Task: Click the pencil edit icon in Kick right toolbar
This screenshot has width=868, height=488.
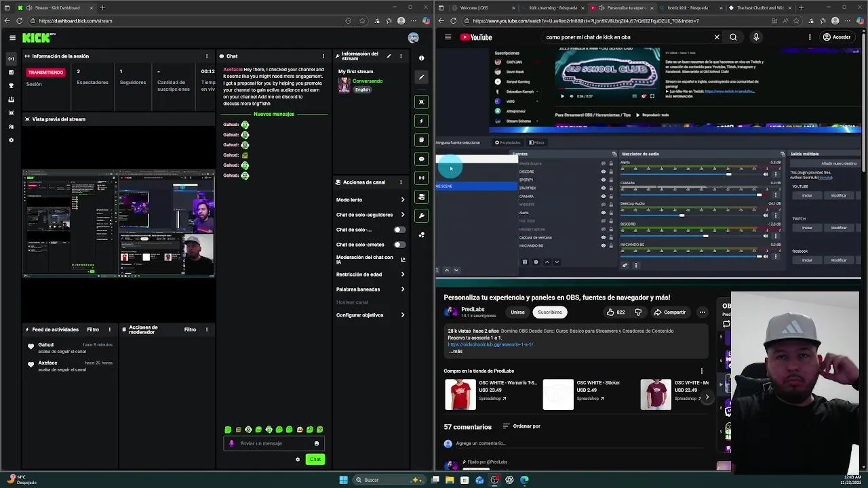Action: [x=421, y=77]
